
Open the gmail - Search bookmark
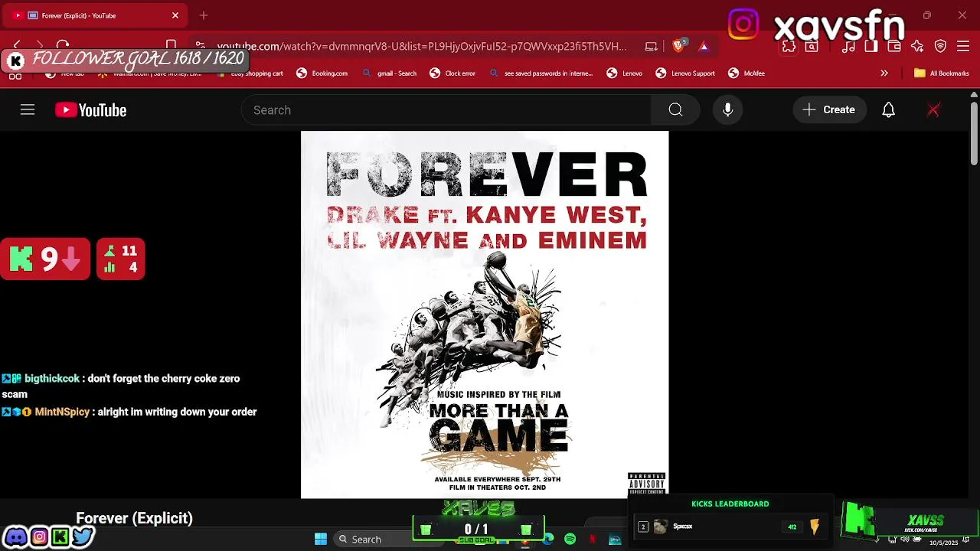coord(389,73)
